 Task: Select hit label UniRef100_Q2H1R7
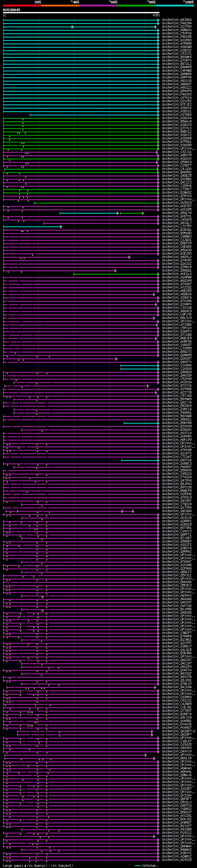point(176,358)
